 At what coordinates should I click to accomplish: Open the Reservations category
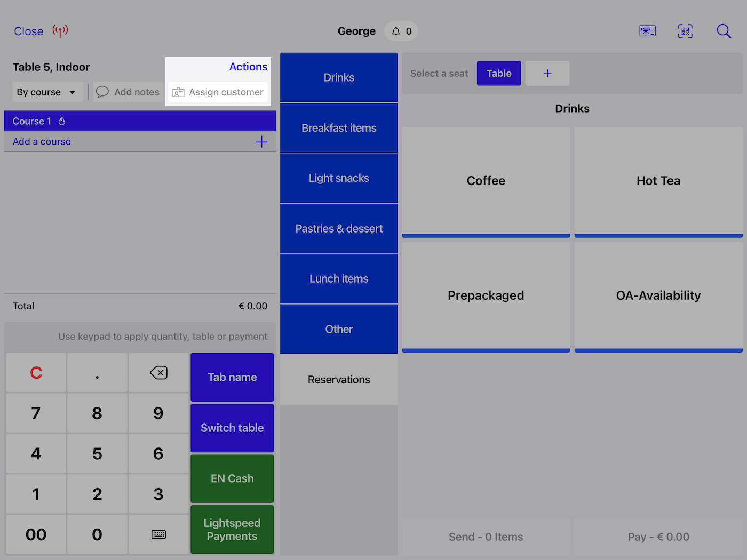339,380
